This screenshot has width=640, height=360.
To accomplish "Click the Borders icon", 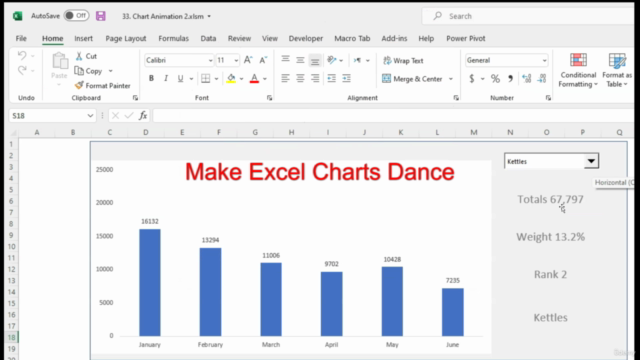I will click(x=205, y=78).
